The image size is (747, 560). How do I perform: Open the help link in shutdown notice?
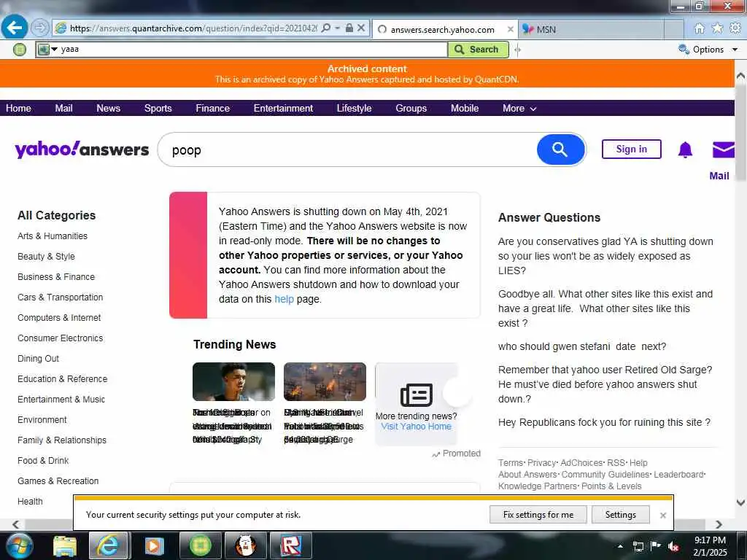click(x=284, y=299)
